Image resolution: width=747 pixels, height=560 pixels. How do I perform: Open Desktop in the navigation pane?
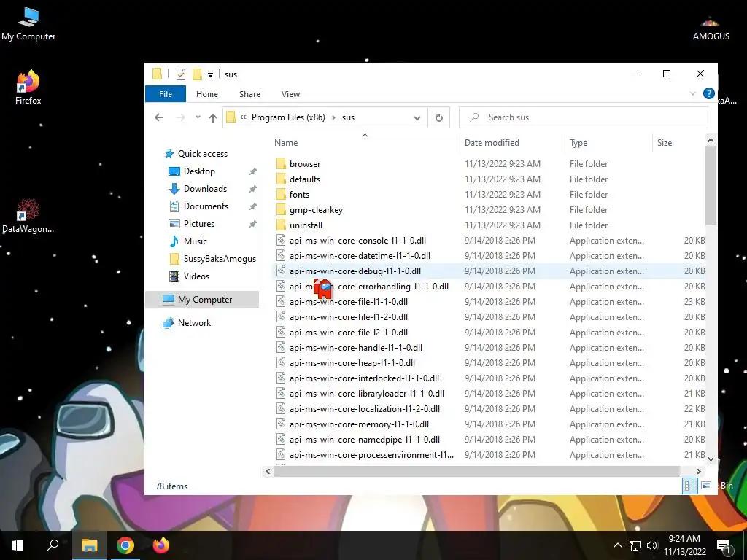click(x=199, y=171)
